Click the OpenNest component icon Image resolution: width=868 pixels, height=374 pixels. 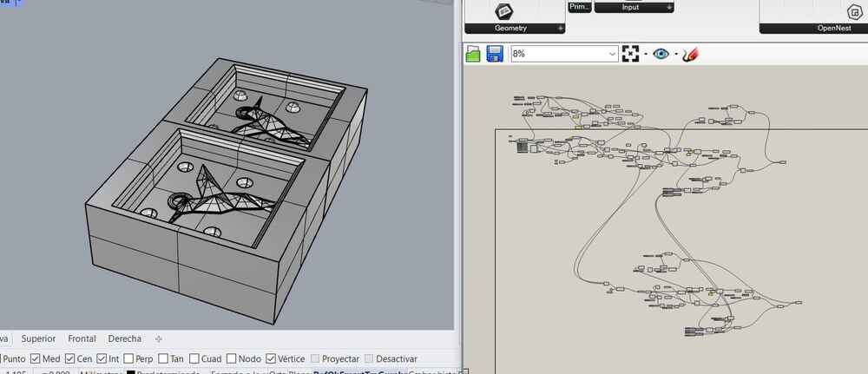click(853, 12)
